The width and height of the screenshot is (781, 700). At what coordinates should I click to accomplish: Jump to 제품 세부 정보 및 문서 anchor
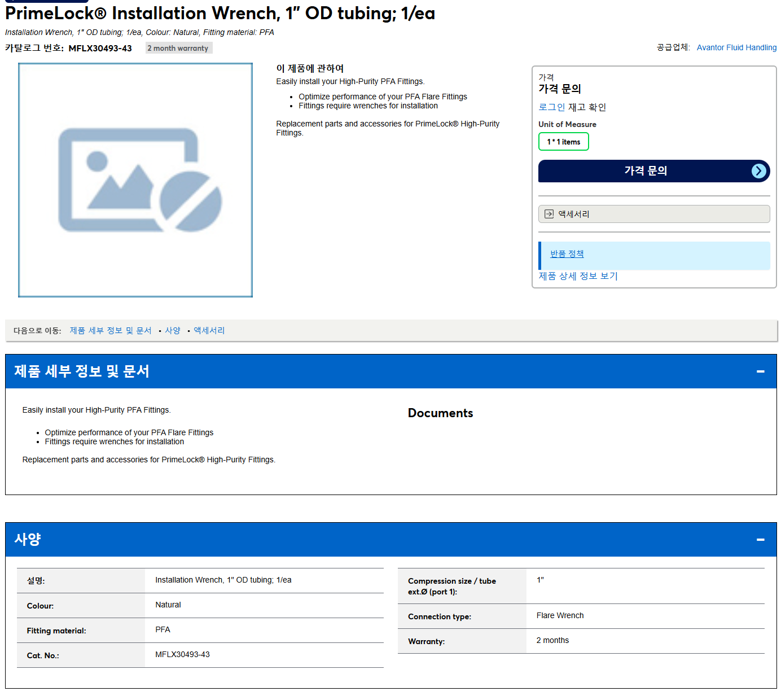point(111,331)
